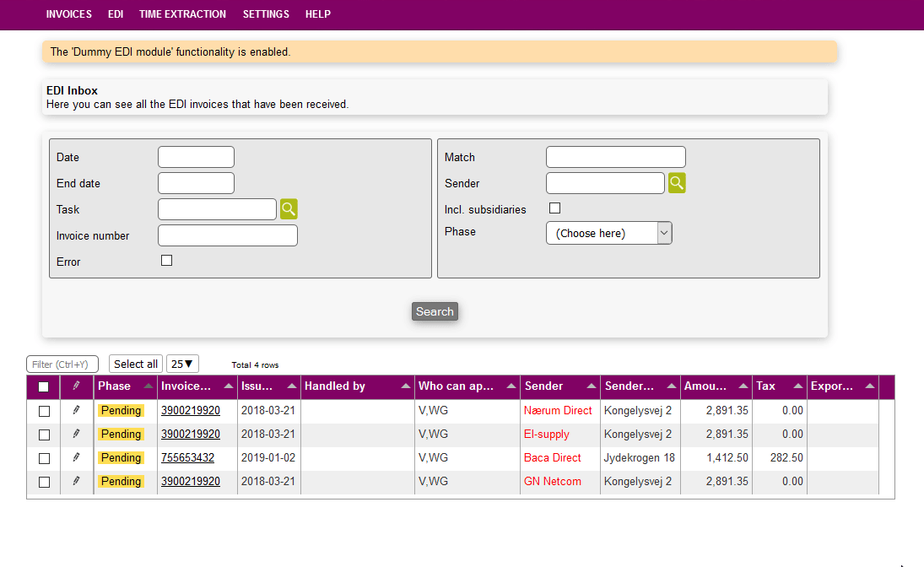
Task: Check the Baca Direct row checkbox
Action: (44, 458)
